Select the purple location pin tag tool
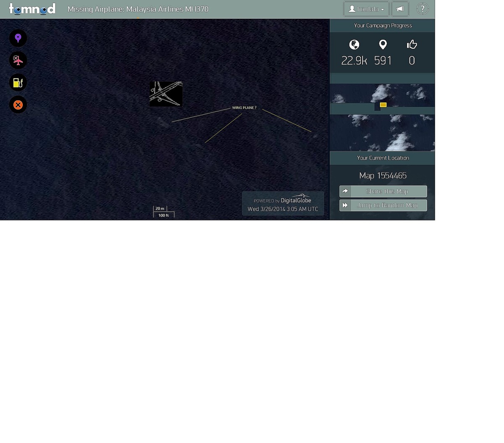504x443 pixels. point(18,38)
